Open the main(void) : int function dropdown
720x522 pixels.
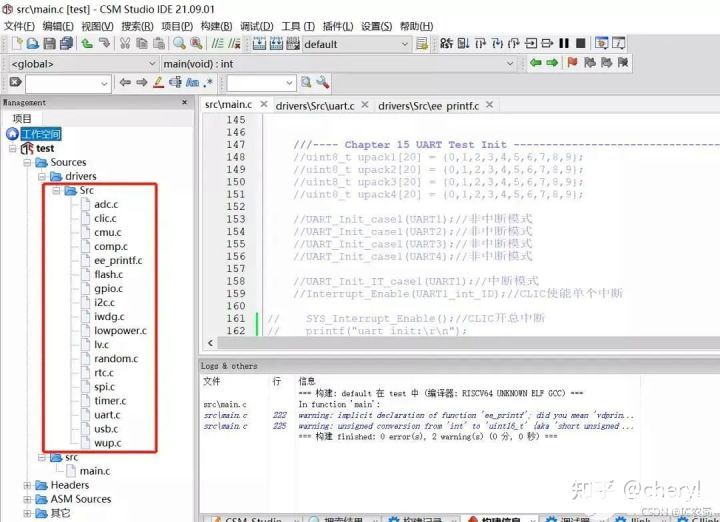pyautogui.click(x=338, y=64)
